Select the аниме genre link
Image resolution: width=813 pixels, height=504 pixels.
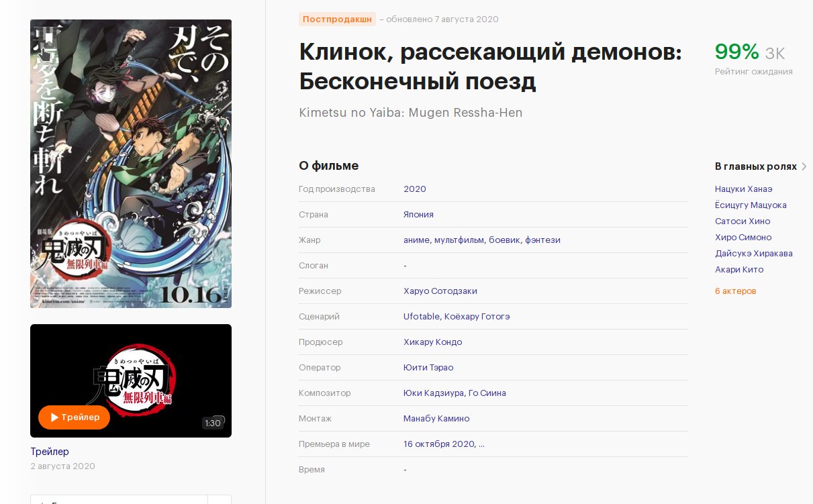point(417,240)
